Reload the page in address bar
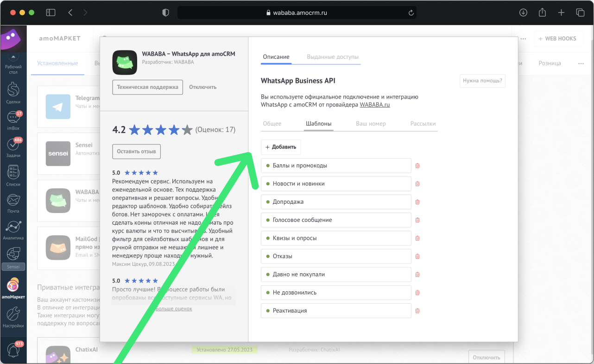Image resolution: width=594 pixels, height=364 pixels. (411, 13)
